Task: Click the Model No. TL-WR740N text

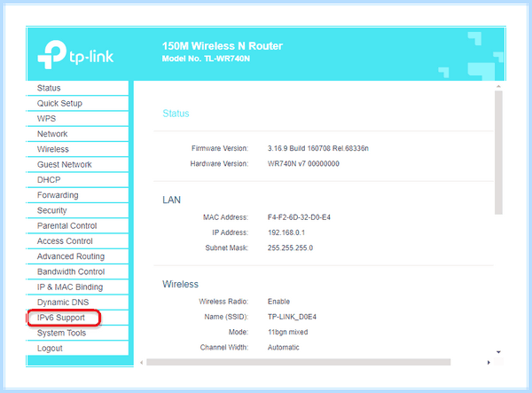Action: click(206, 59)
